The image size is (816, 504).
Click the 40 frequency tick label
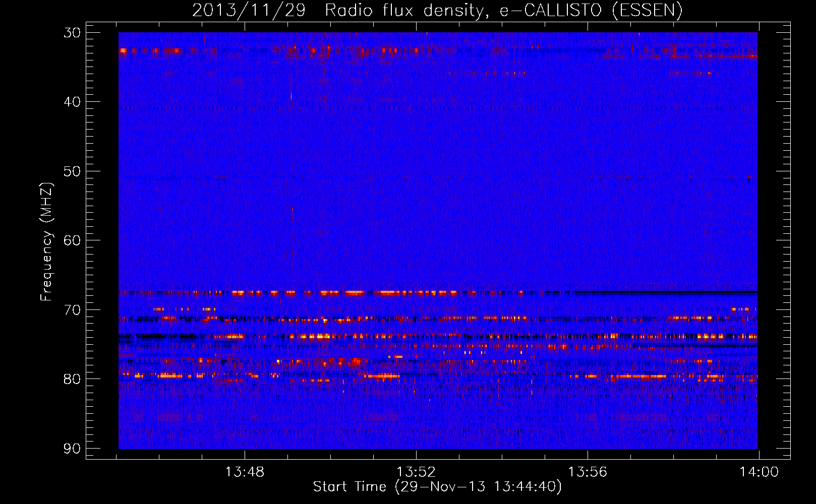coord(72,102)
